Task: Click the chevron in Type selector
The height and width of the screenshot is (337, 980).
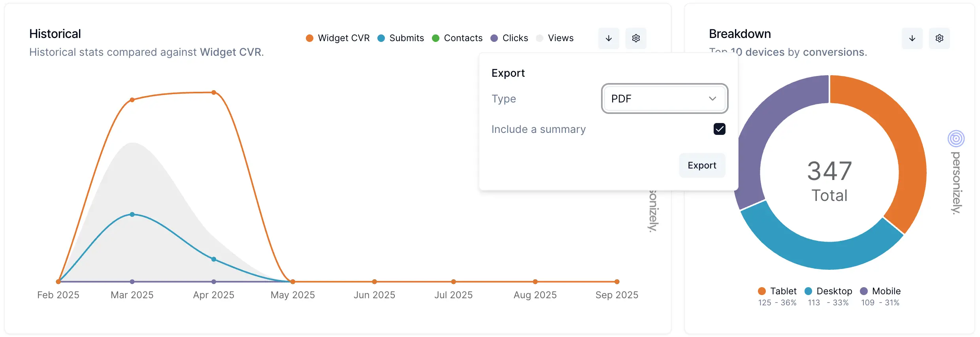Action: tap(712, 98)
